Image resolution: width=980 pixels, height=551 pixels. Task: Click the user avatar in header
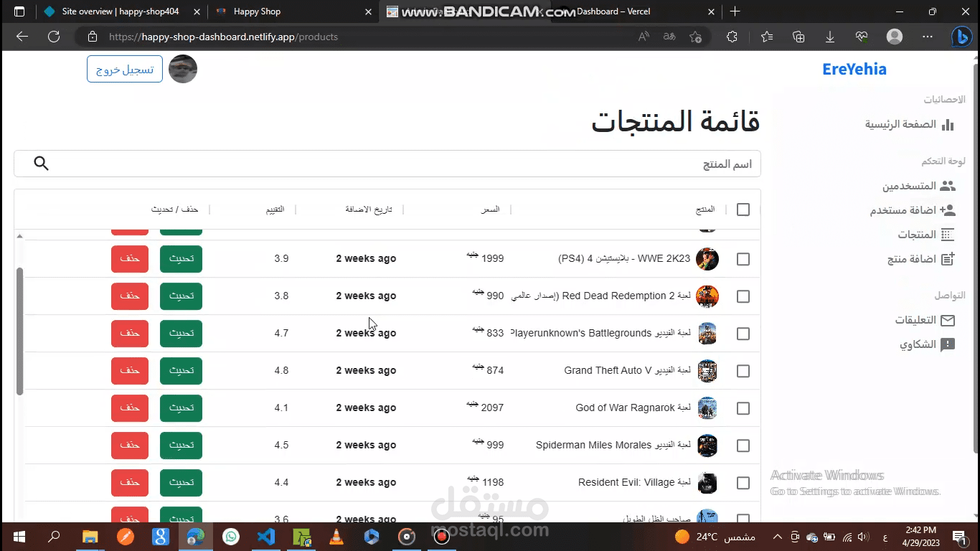183,69
